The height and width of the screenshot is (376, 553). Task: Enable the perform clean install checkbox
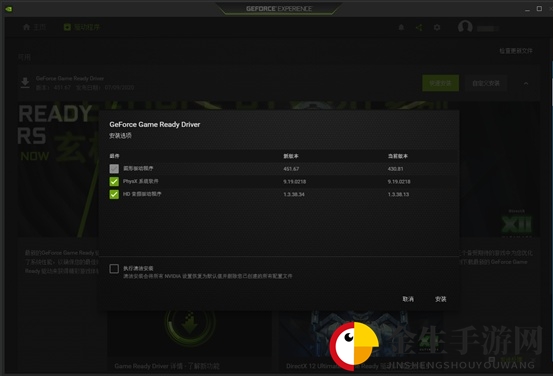(114, 269)
